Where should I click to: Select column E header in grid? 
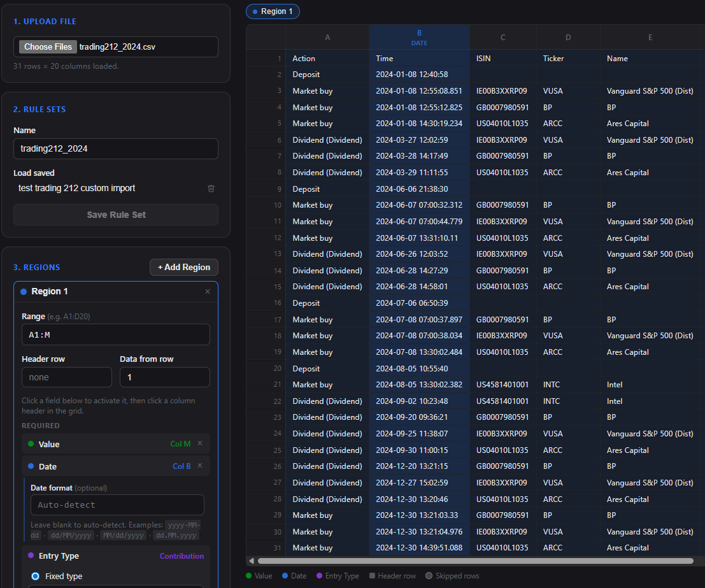pyautogui.click(x=650, y=38)
